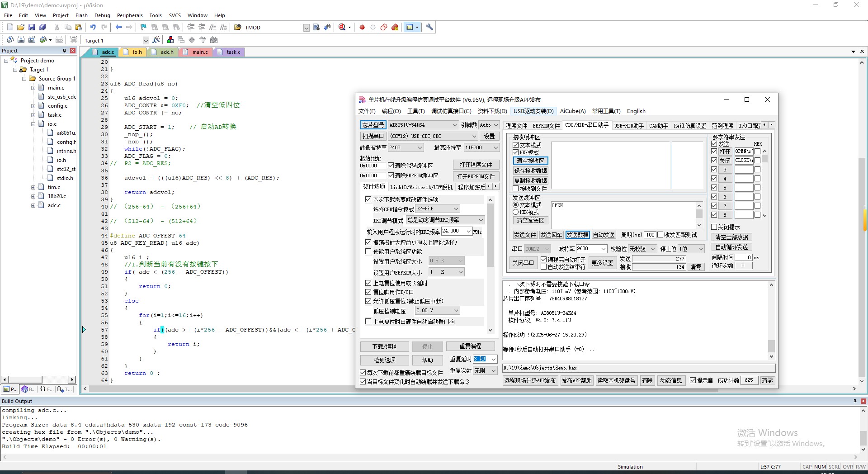Open Find in Files icon beside TMOD box
Image resolution: width=868 pixels, height=474 pixels.
(x=316, y=27)
